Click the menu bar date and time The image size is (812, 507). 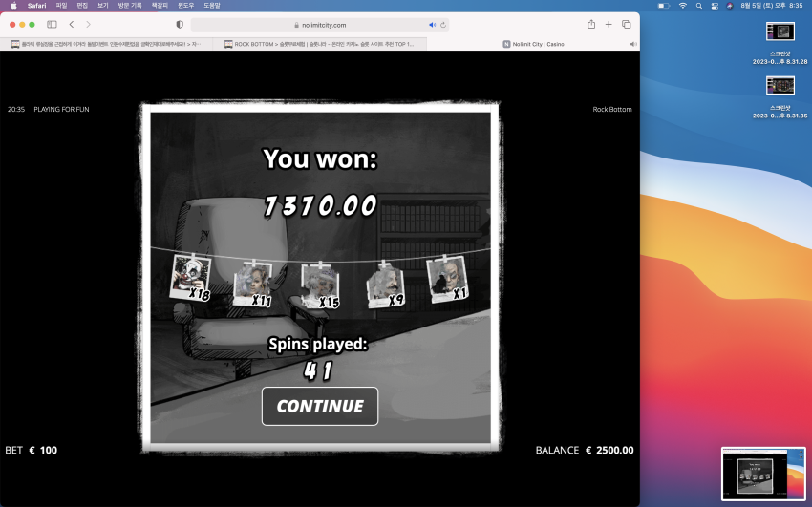(x=772, y=5)
